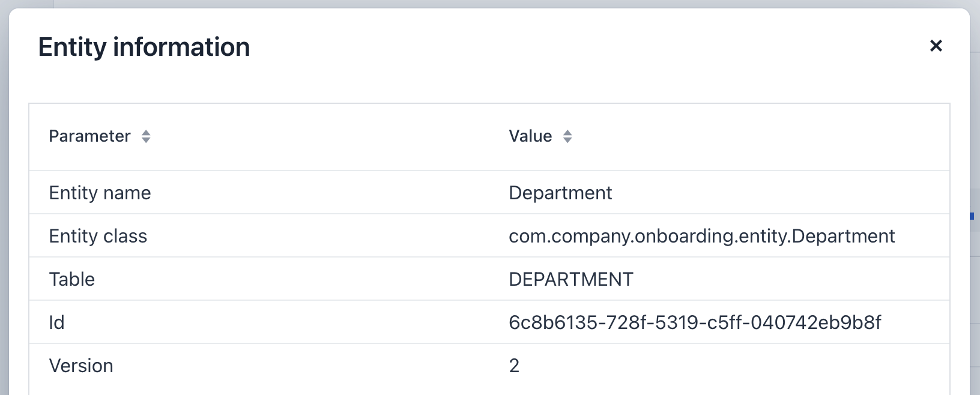Click the up arrow of Value sorter
This screenshot has height=395, width=980.
[567, 133]
